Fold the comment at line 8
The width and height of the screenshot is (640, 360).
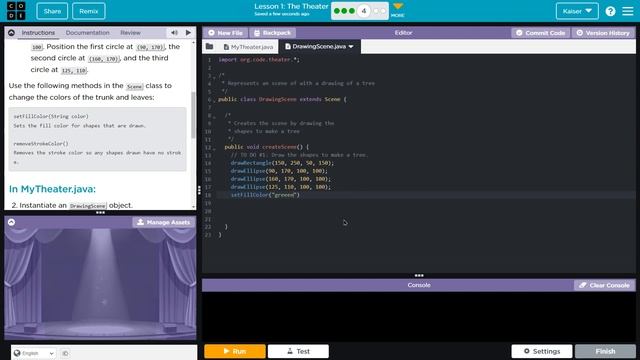click(x=214, y=116)
